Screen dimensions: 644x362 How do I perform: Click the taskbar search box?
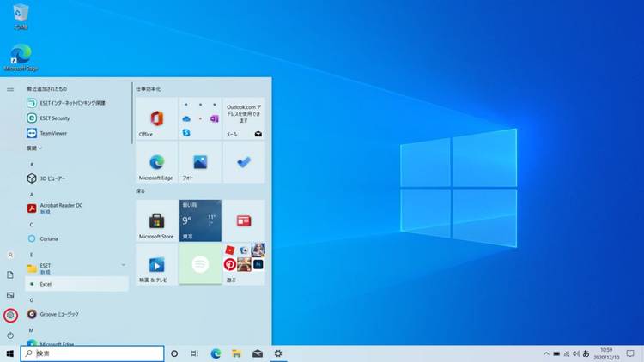pos(92,353)
